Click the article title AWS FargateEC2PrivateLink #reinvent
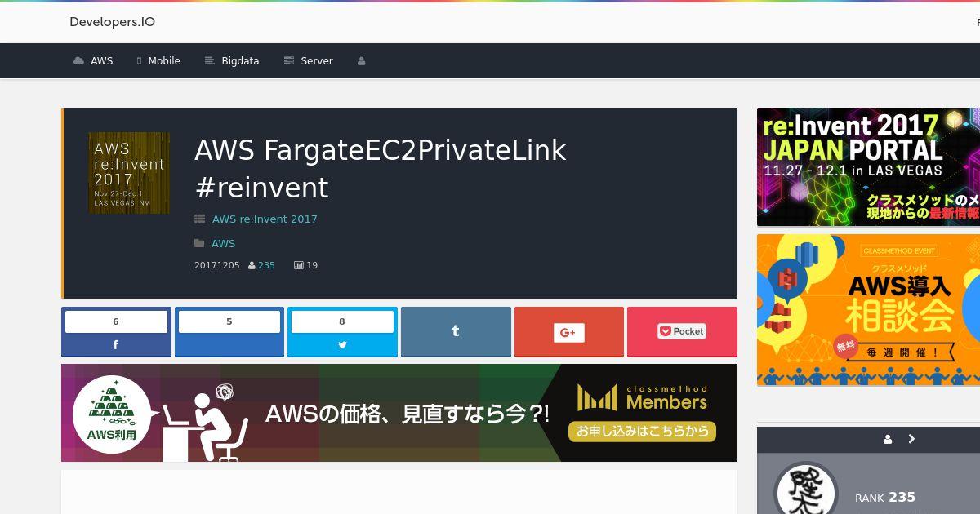This screenshot has height=514, width=980. tap(380, 169)
